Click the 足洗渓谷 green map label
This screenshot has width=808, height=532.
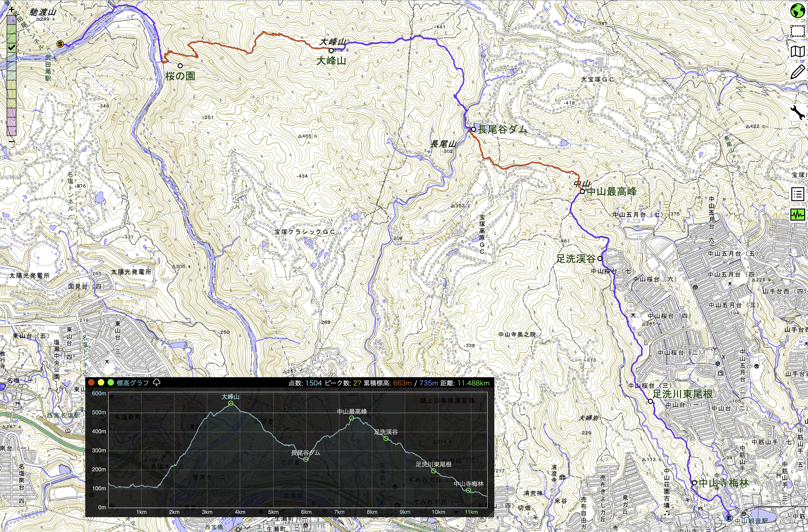tap(576, 259)
